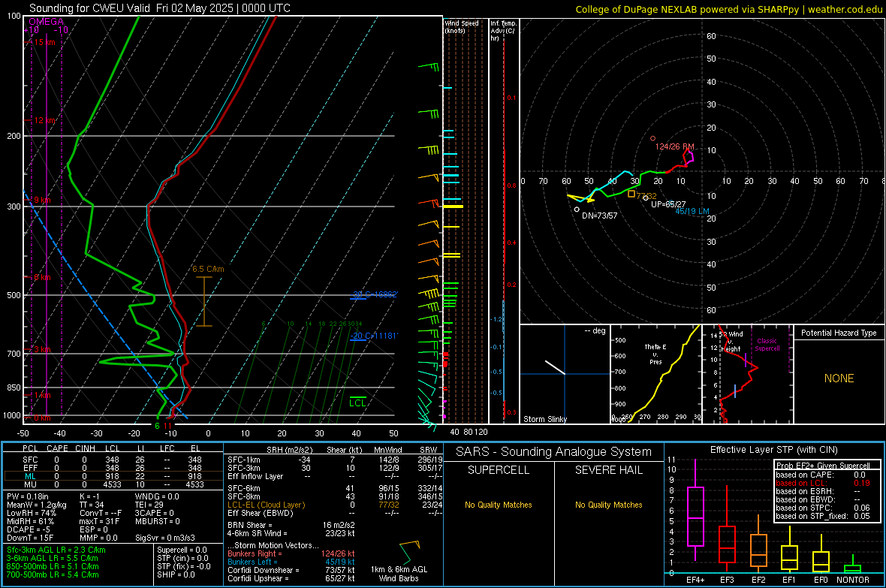Click the Effective Layer STP chart title
Image resolution: width=886 pixels, height=588 pixels.
click(x=773, y=450)
